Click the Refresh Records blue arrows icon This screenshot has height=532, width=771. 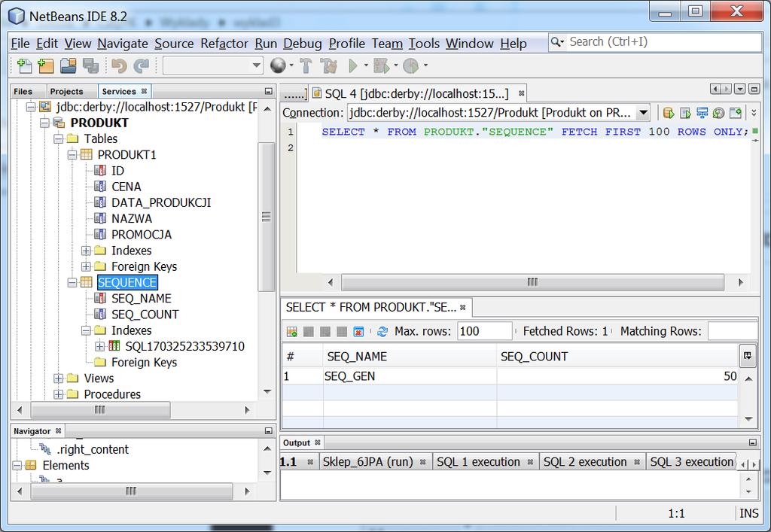(x=382, y=332)
